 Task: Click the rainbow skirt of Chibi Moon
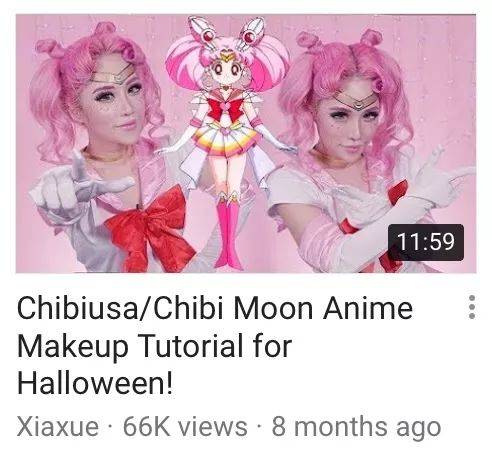(227, 137)
